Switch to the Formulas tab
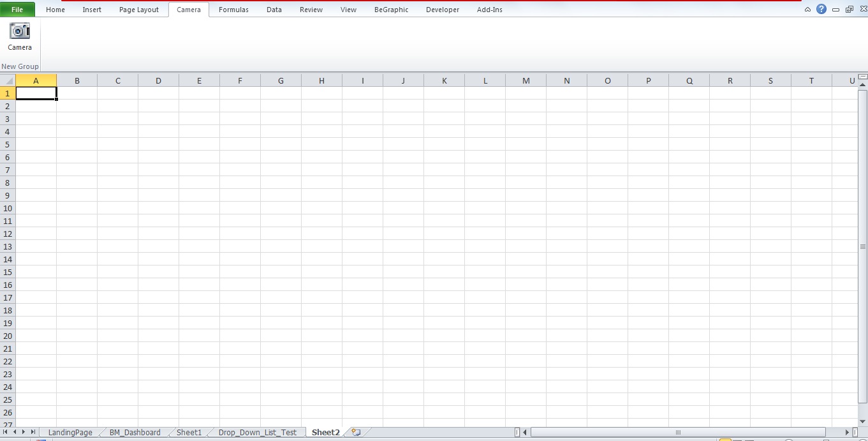Viewport: 868px width, 441px height. [x=233, y=10]
